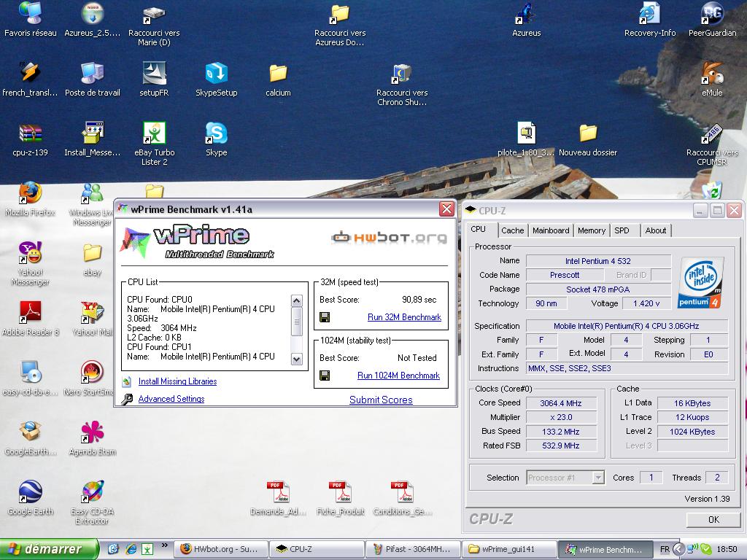
Task: Open the calcium folder
Action: [278, 79]
